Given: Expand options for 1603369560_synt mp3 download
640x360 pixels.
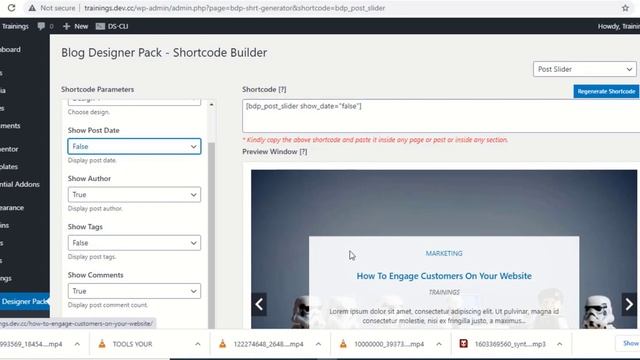Looking at the screenshot, I should tap(560, 344).
